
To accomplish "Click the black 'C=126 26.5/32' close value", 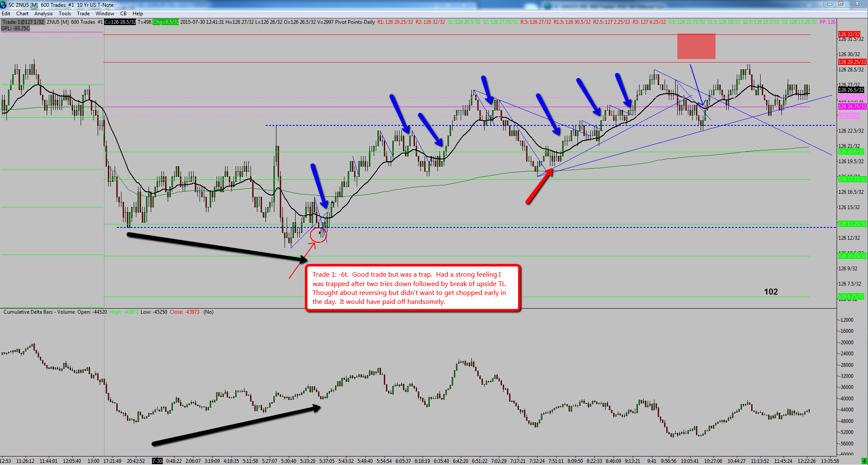I will click(x=120, y=22).
